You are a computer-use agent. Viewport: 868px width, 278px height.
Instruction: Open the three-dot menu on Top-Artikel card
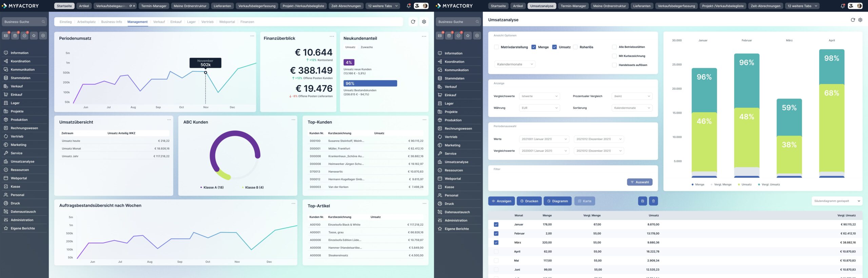tap(425, 203)
